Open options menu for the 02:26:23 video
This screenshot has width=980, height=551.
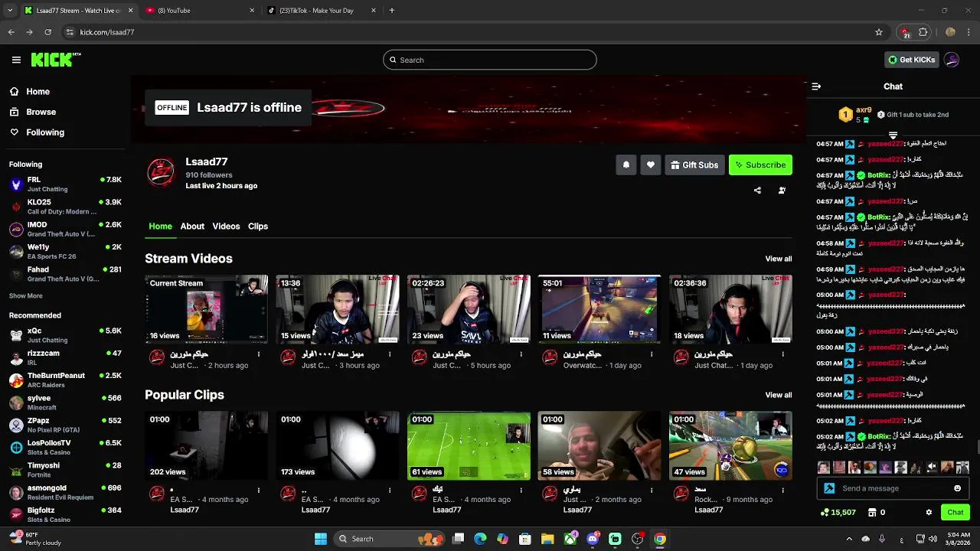pos(521,354)
